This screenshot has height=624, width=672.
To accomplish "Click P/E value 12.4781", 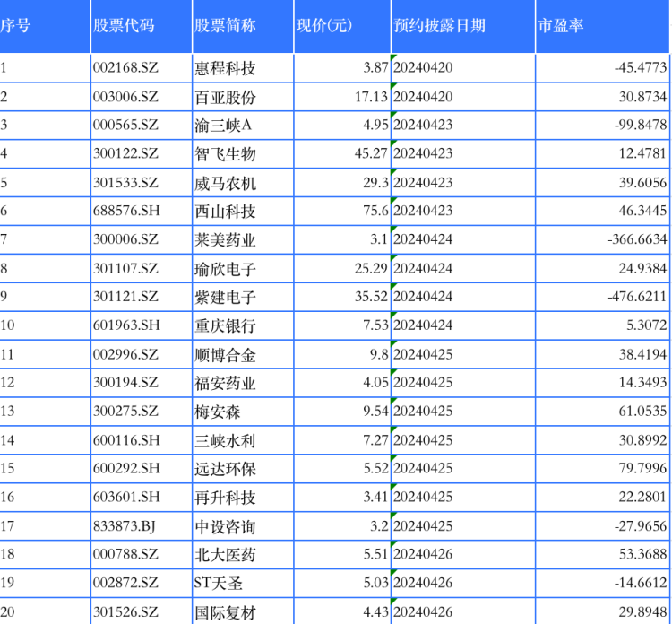I will click(603, 153).
